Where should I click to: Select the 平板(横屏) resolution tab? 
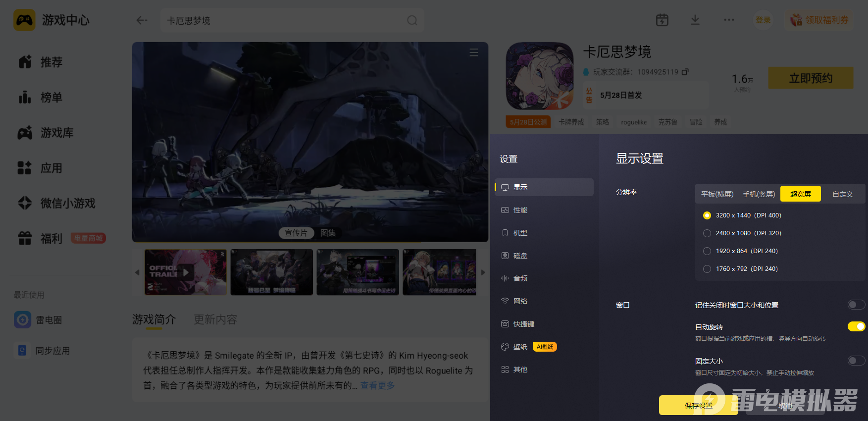(717, 194)
